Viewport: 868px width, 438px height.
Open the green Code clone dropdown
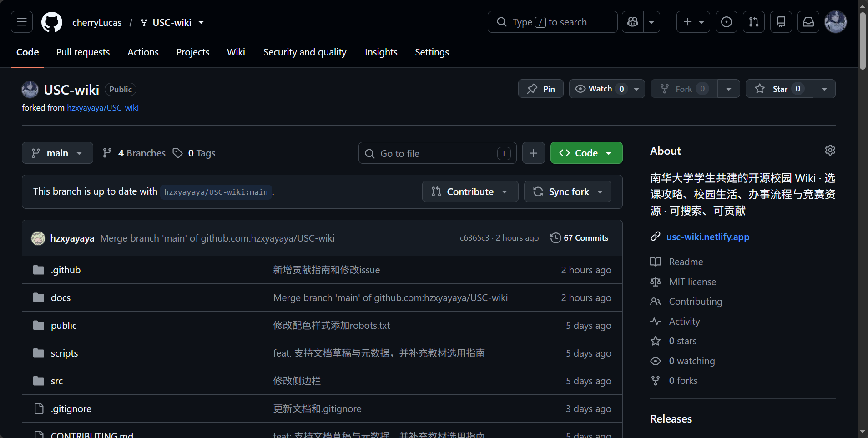coord(586,153)
